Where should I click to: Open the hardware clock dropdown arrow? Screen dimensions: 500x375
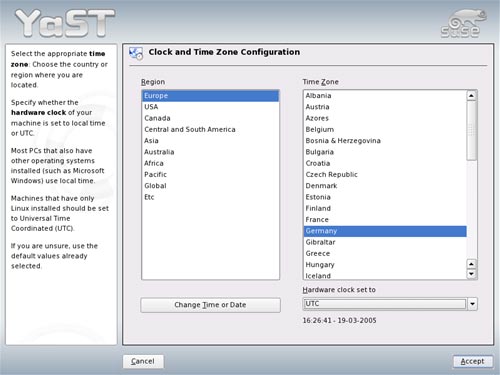point(472,304)
